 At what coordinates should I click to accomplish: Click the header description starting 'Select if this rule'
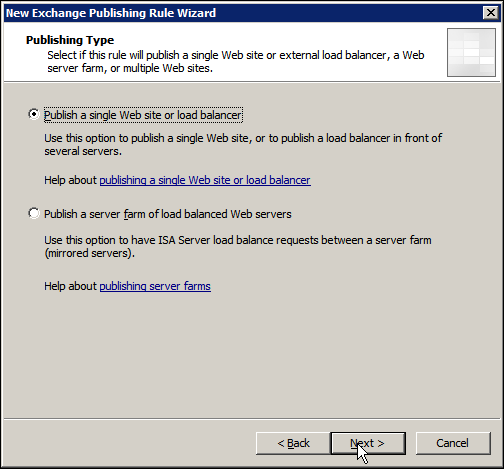[236, 62]
